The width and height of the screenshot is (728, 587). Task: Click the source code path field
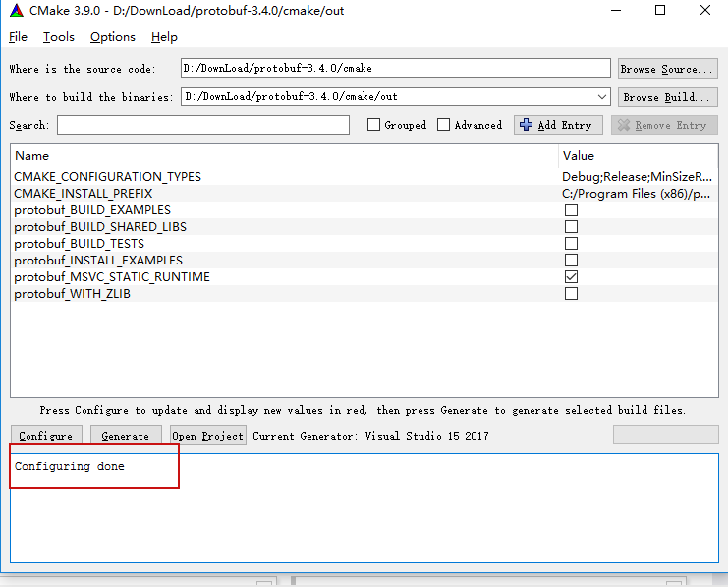396,68
